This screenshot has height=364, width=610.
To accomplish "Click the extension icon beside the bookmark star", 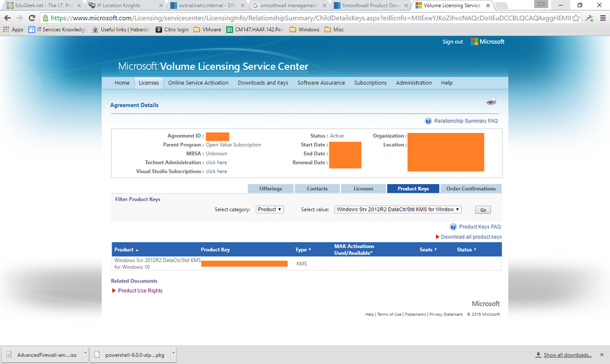I will tap(590, 18).
